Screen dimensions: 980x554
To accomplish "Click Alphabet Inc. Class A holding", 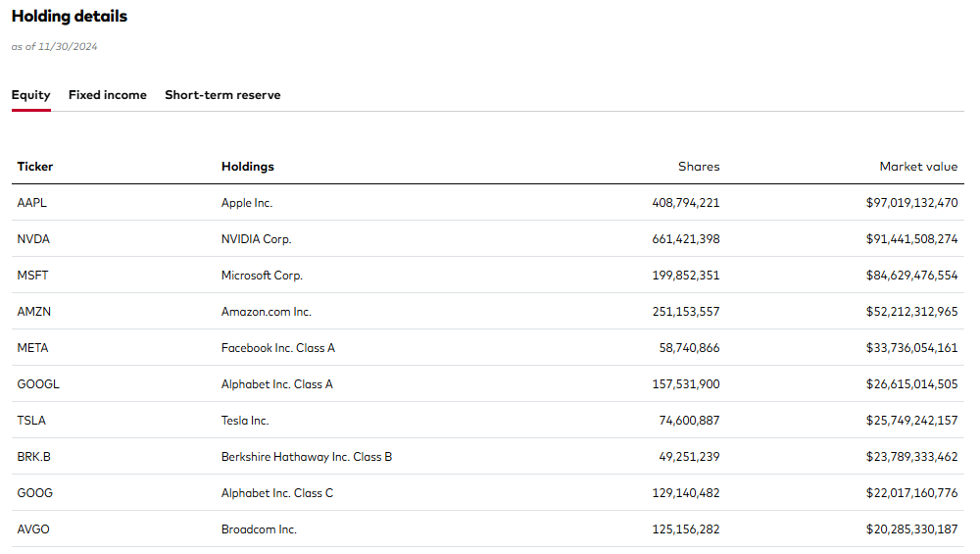I will (277, 384).
